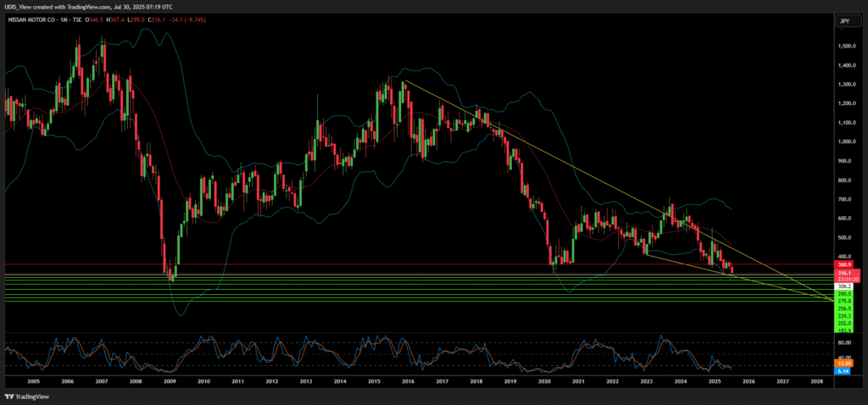Screen dimensions: 868x405
Task: Select the 316.1 current price label
Action: (843, 273)
